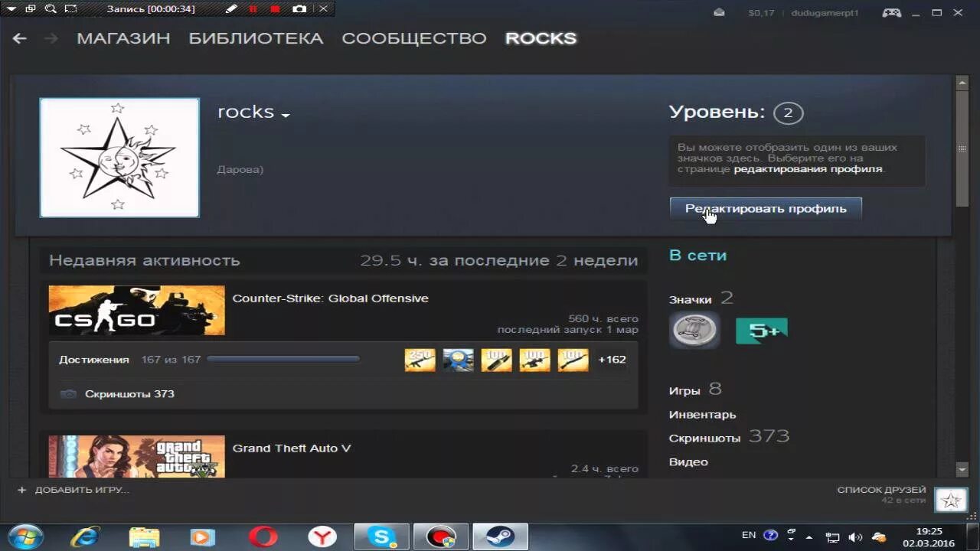The image size is (980, 551).
Task: Show the +162 more achievements
Action: pos(612,359)
